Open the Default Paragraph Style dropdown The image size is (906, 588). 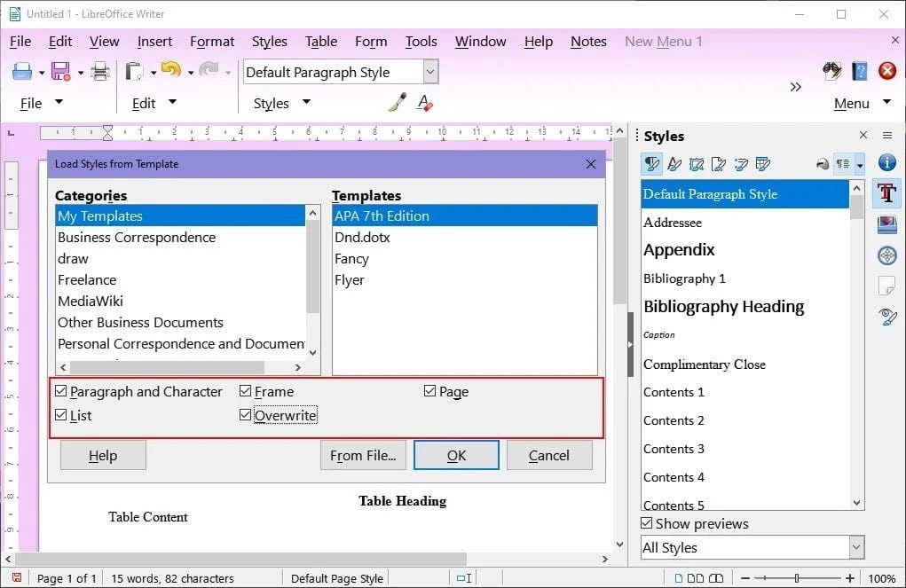(429, 71)
